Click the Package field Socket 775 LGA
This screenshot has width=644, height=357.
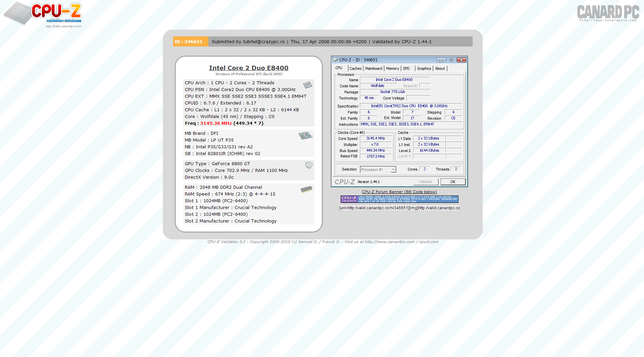point(395,92)
